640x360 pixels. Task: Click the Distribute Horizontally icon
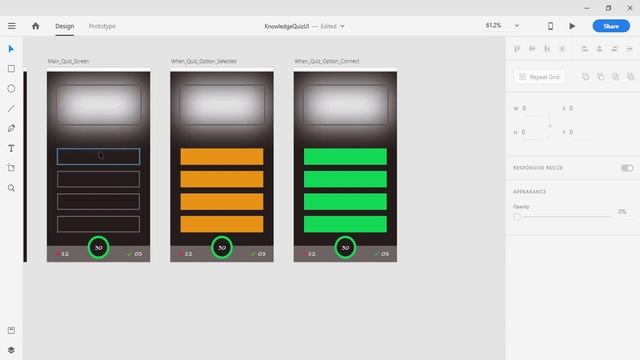tap(629, 49)
